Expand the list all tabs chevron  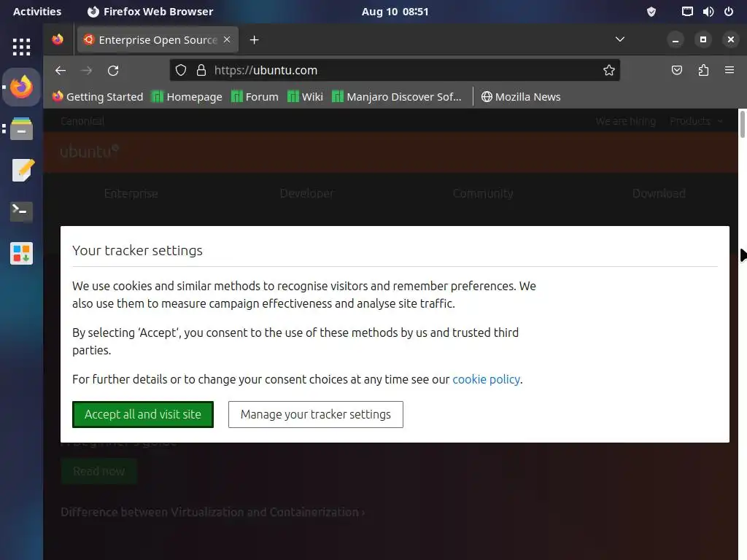pos(620,39)
